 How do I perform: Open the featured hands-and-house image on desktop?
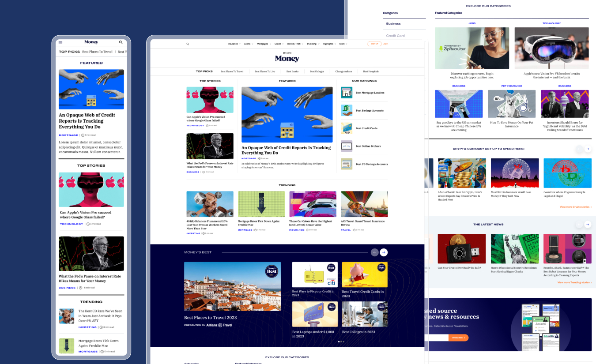tap(287, 115)
